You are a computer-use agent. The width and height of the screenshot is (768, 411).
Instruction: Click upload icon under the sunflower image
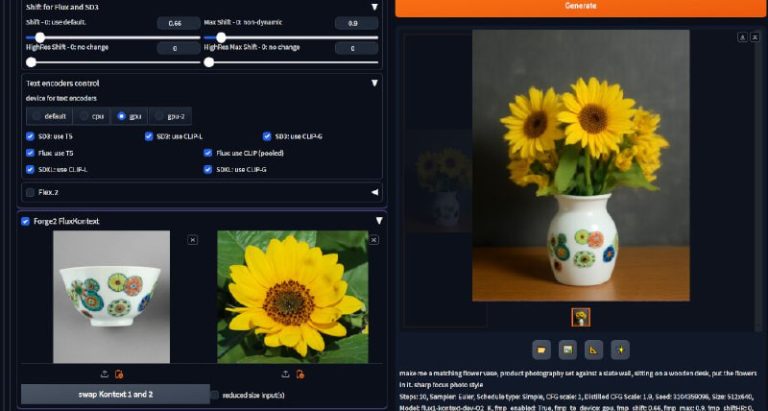tap(285, 374)
